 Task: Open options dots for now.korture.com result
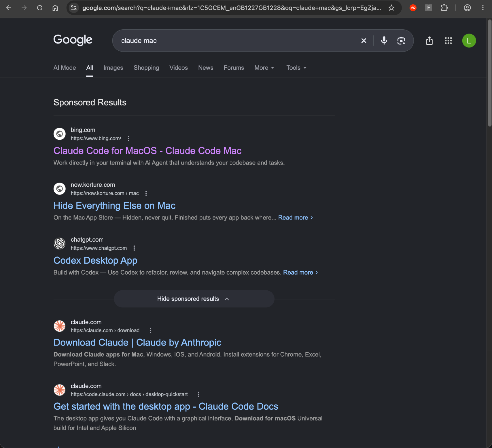click(x=146, y=193)
